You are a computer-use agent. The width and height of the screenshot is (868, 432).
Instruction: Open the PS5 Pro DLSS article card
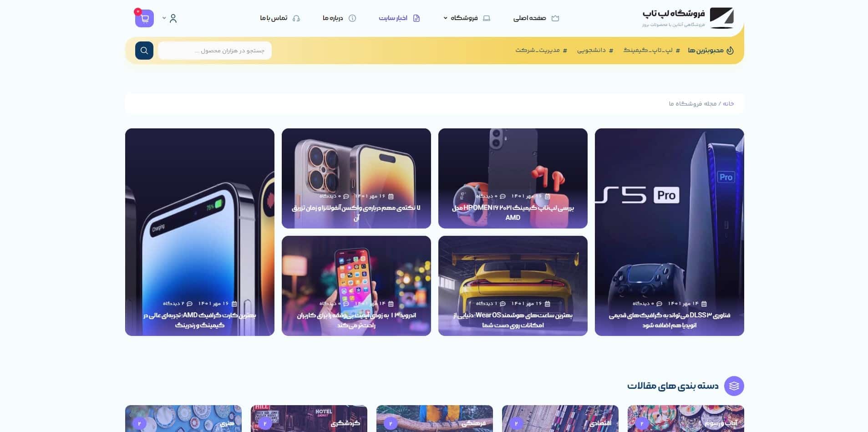669,232
